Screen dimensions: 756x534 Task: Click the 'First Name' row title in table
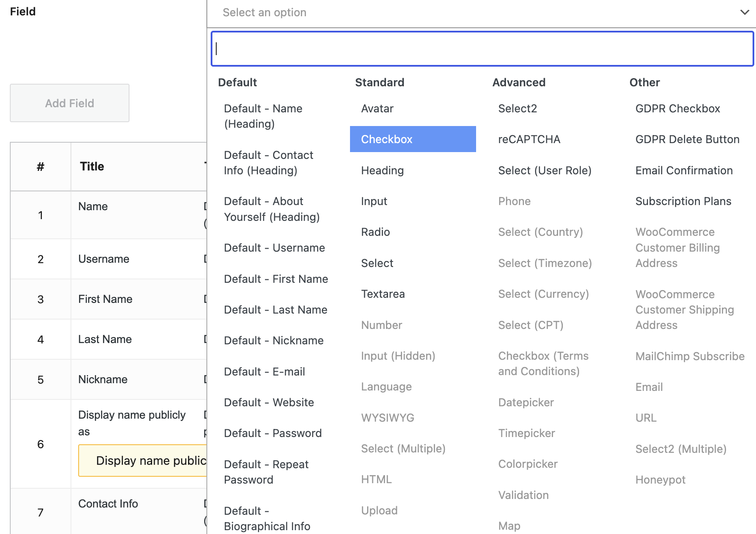105,299
